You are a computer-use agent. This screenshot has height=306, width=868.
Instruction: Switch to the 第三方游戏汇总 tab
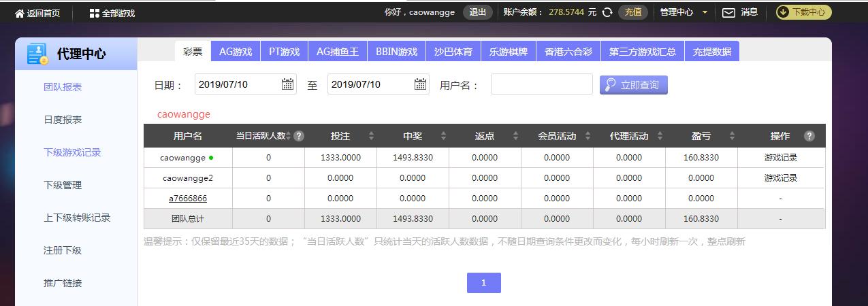tap(643, 51)
